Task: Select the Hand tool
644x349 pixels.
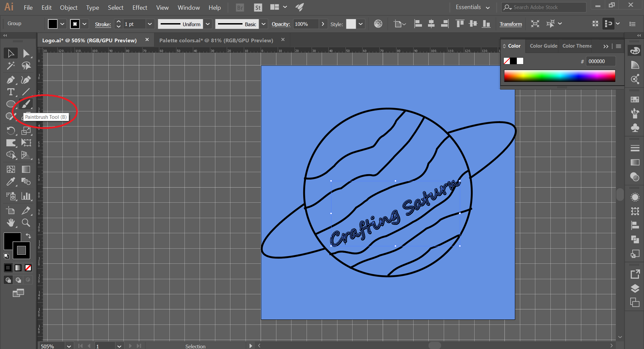Action: click(x=11, y=222)
